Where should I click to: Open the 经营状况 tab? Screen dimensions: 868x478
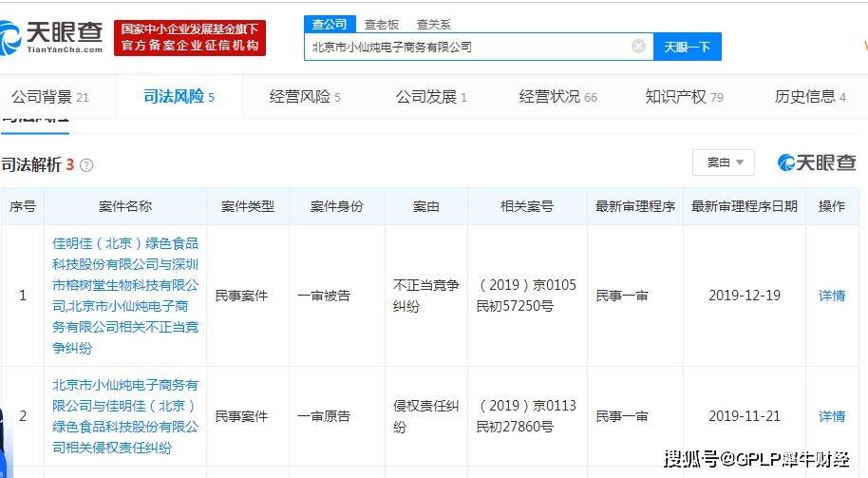tap(557, 96)
